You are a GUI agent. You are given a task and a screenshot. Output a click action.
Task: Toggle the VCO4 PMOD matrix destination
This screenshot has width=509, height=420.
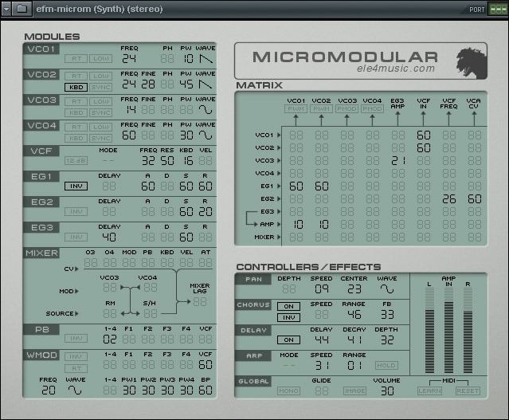[372, 109]
